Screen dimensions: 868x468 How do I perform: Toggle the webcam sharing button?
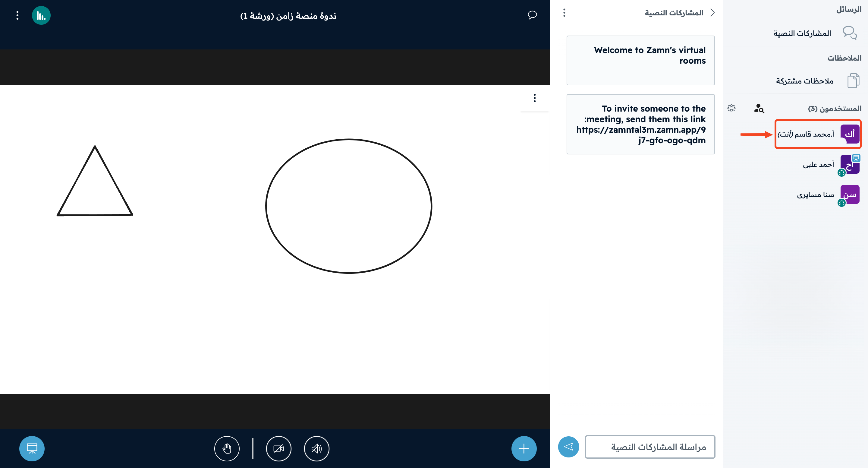coord(278,448)
